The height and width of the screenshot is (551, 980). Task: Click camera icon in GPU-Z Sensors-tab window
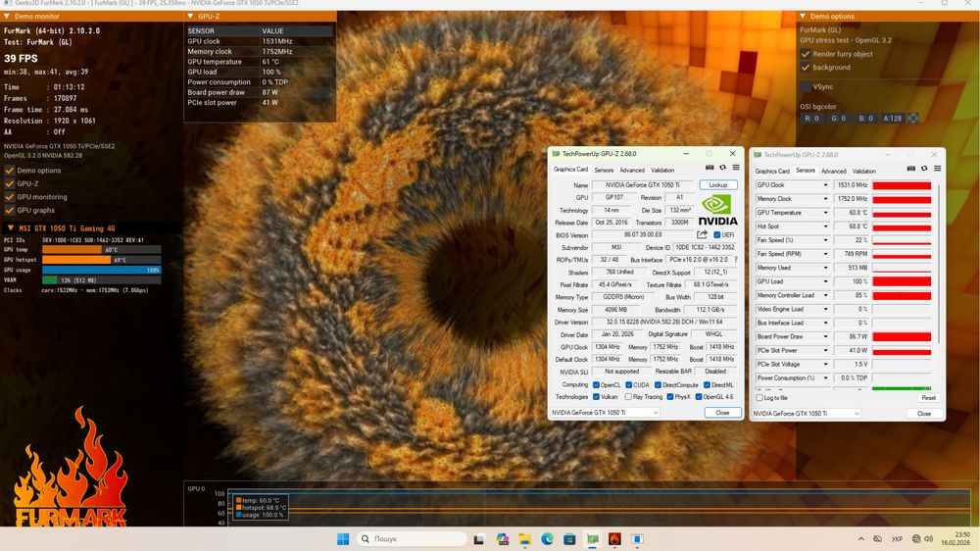tap(911, 169)
